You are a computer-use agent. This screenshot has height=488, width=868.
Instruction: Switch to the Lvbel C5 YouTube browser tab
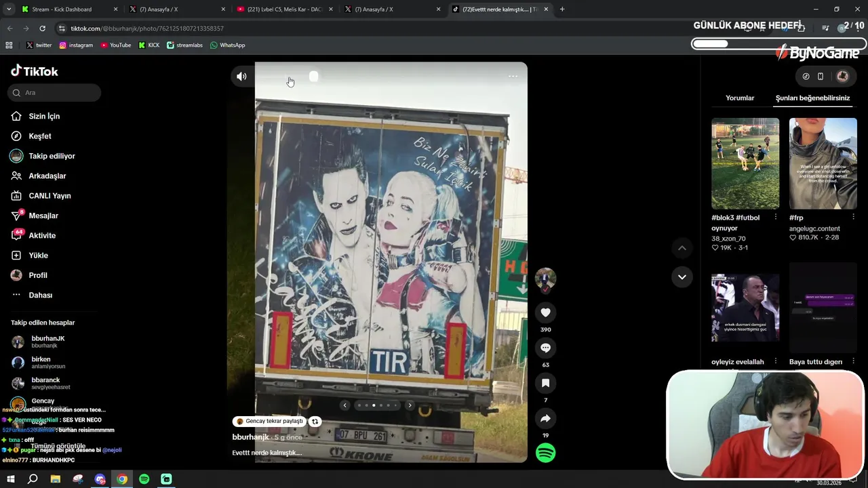click(x=283, y=9)
